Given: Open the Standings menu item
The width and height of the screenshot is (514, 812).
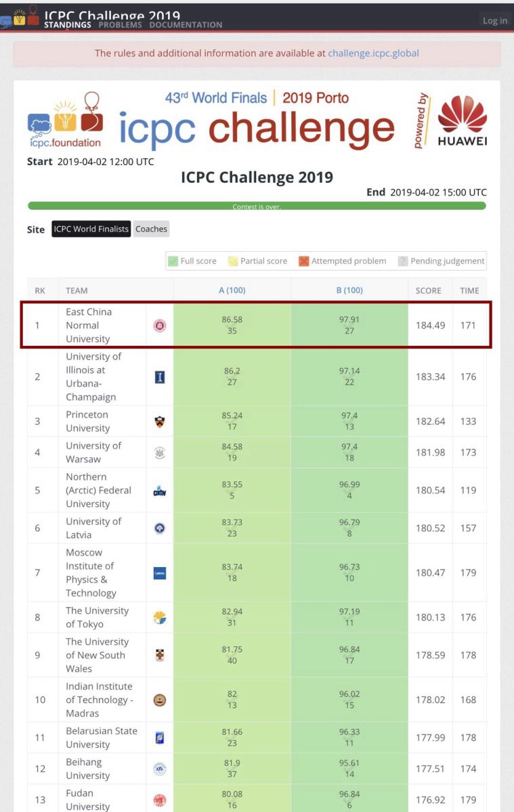Looking at the screenshot, I should tap(68, 25).
